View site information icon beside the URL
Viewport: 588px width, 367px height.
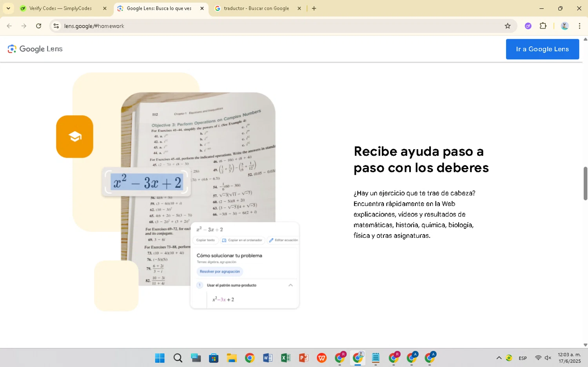[56, 26]
